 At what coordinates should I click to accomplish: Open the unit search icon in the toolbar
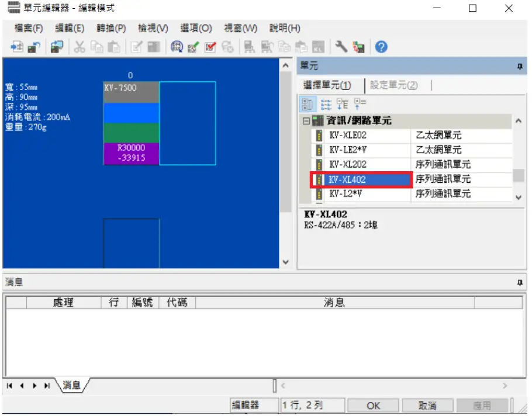pos(175,47)
